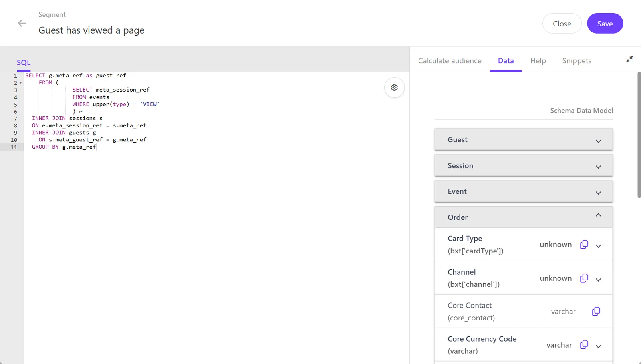Click 'unknown' type beside Channel
Image resolution: width=641 pixels, height=364 pixels.
click(x=556, y=278)
